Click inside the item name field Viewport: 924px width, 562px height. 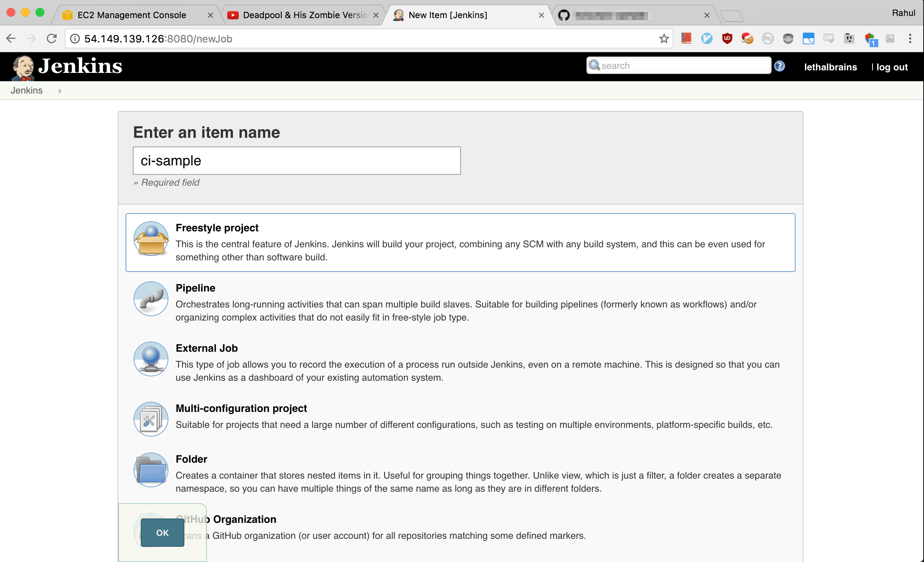point(296,160)
